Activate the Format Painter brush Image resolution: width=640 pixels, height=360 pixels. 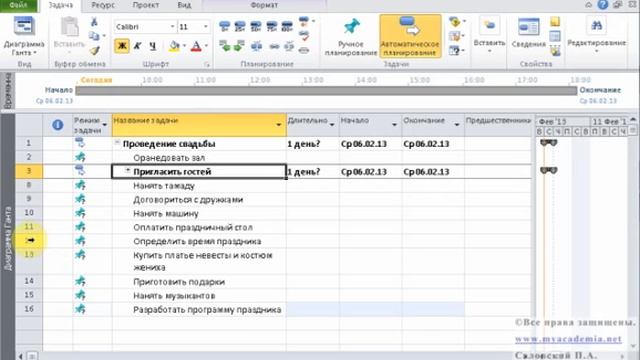[95, 50]
